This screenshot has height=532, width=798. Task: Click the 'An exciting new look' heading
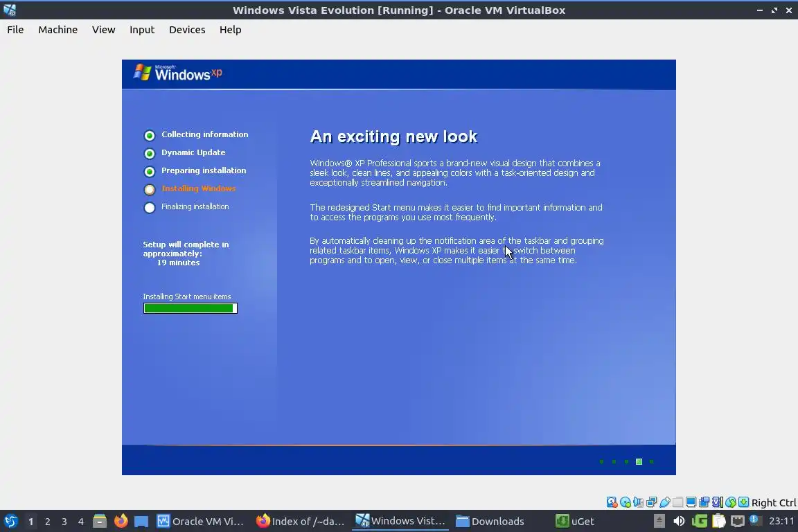[393, 136]
